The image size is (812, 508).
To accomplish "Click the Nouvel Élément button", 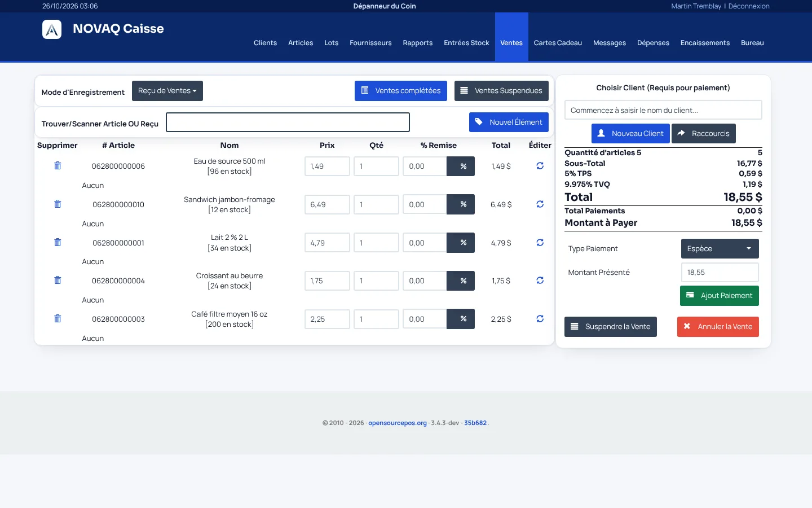I will [509, 122].
